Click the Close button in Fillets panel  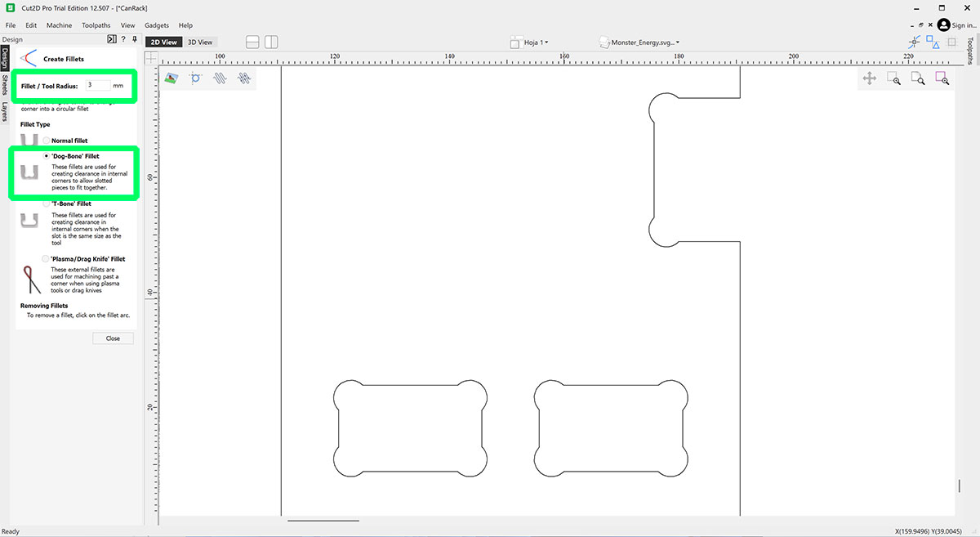click(113, 338)
